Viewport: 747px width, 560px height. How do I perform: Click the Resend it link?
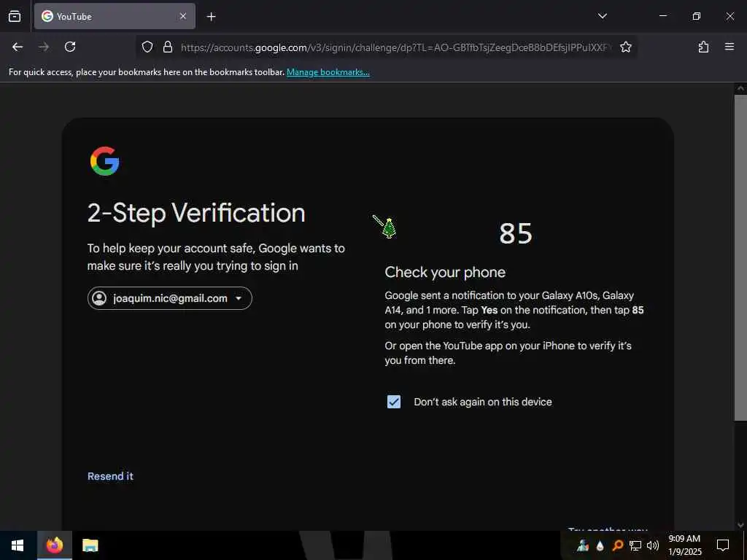(111, 476)
